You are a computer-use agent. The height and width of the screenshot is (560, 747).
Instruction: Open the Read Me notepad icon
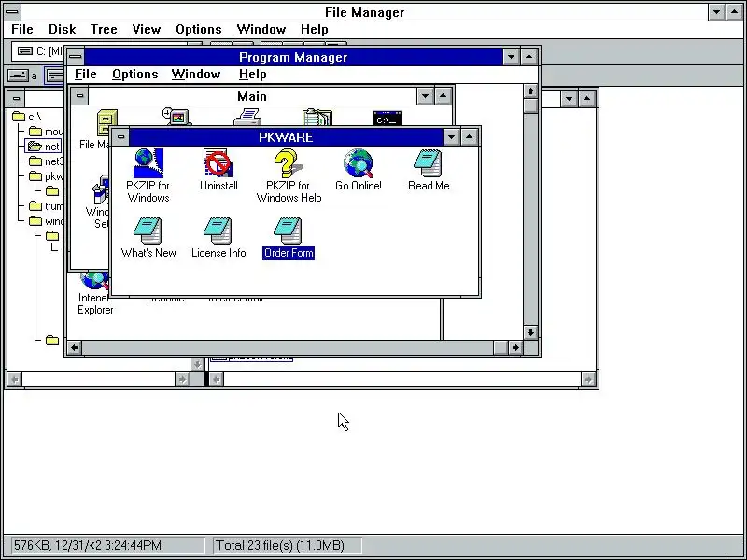[429, 163]
